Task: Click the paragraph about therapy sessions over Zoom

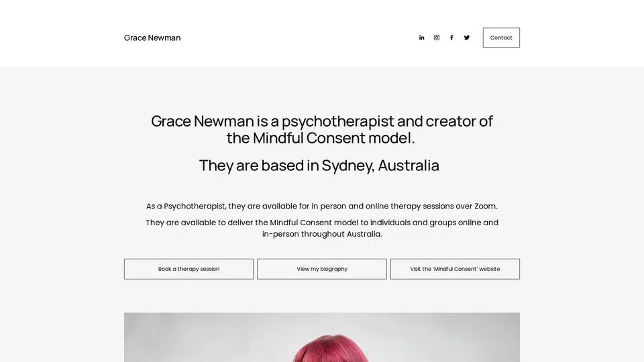Action: tap(321, 206)
